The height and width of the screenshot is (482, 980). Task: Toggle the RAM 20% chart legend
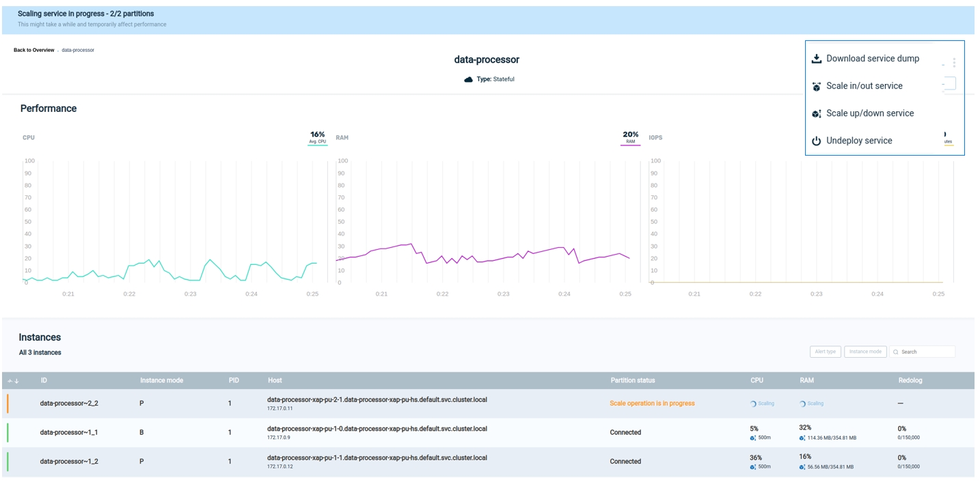point(630,138)
